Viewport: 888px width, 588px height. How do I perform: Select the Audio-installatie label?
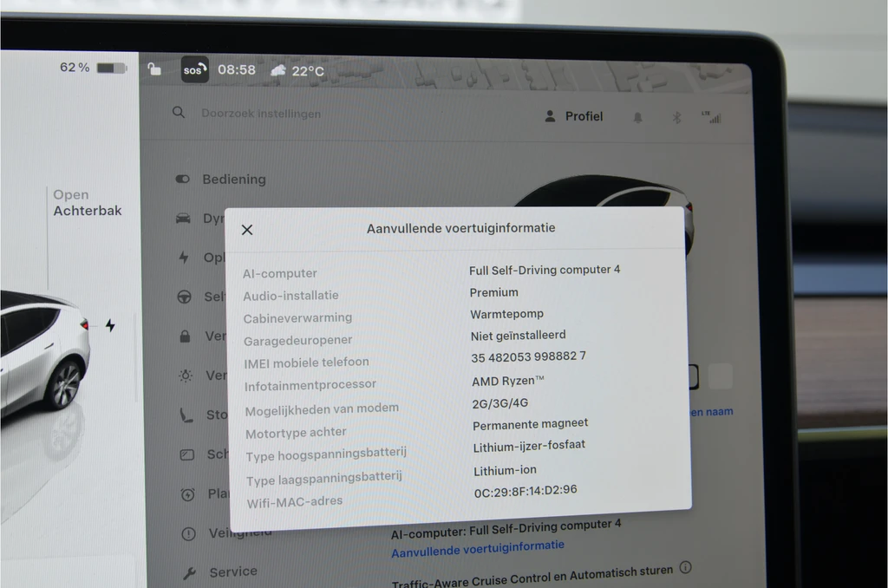pos(291,296)
